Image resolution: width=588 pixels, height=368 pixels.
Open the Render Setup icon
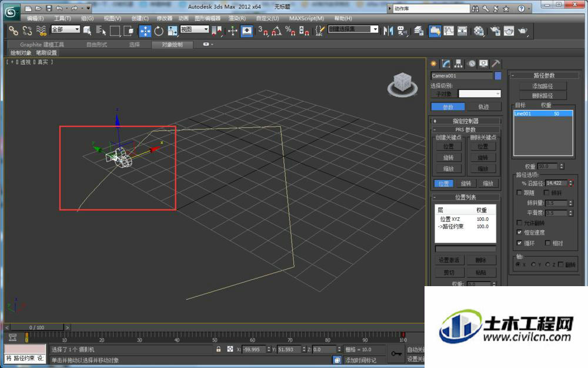click(495, 31)
